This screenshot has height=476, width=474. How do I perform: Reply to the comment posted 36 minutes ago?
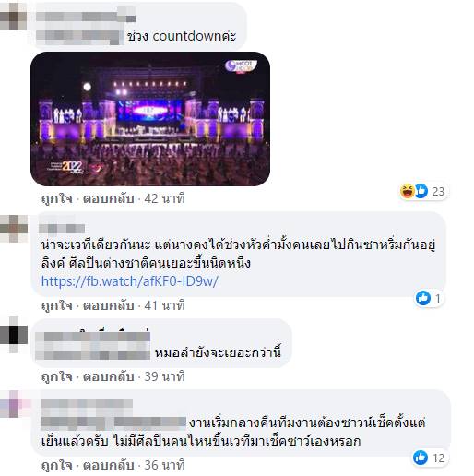click(x=109, y=465)
